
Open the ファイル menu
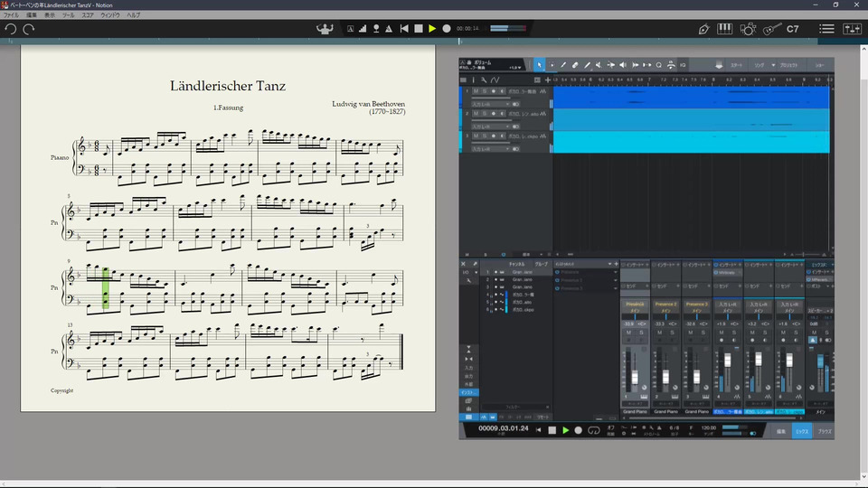click(11, 15)
